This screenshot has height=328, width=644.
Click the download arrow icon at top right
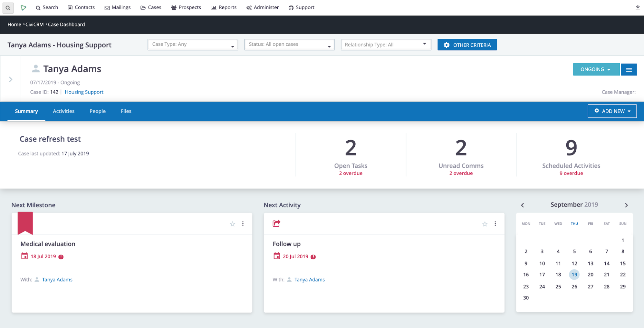point(638,7)
